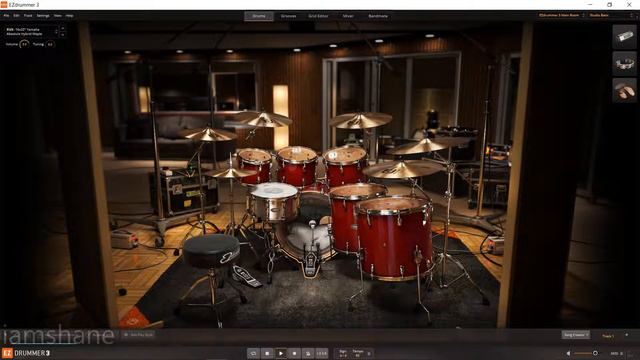The height and width of the screenshot is (360, 640).
Task: Open the File menu
Action: pyautogui.click(x=6, y=16)
